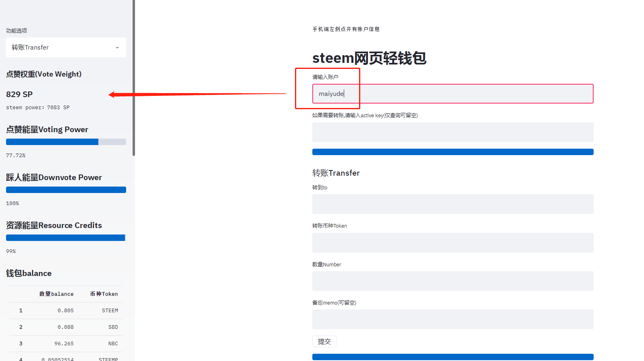
Task: Click the 钱包balance heading
Action: tap(29, 273)
